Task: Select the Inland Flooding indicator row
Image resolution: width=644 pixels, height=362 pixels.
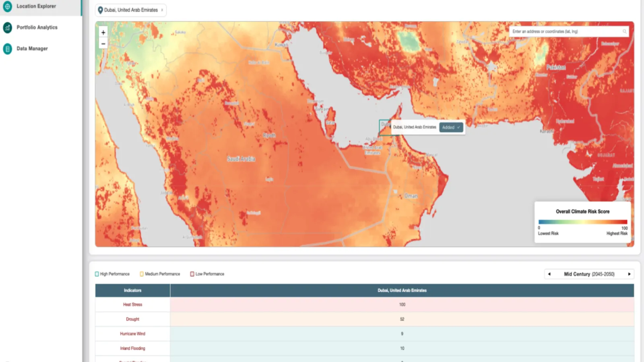Action: [365, 348]
